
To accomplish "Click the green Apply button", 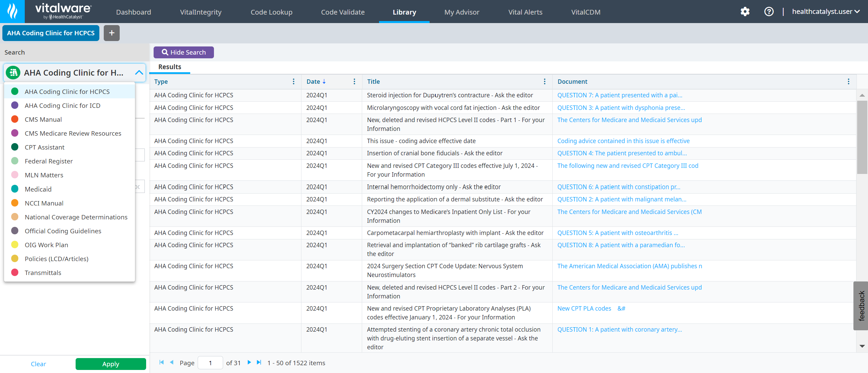I will pos(111,364).
